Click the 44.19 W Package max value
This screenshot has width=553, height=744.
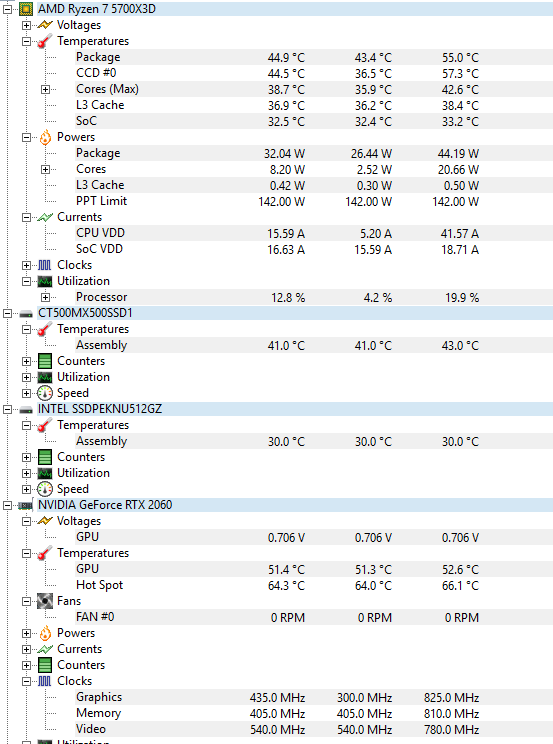[x=458, y=154]
